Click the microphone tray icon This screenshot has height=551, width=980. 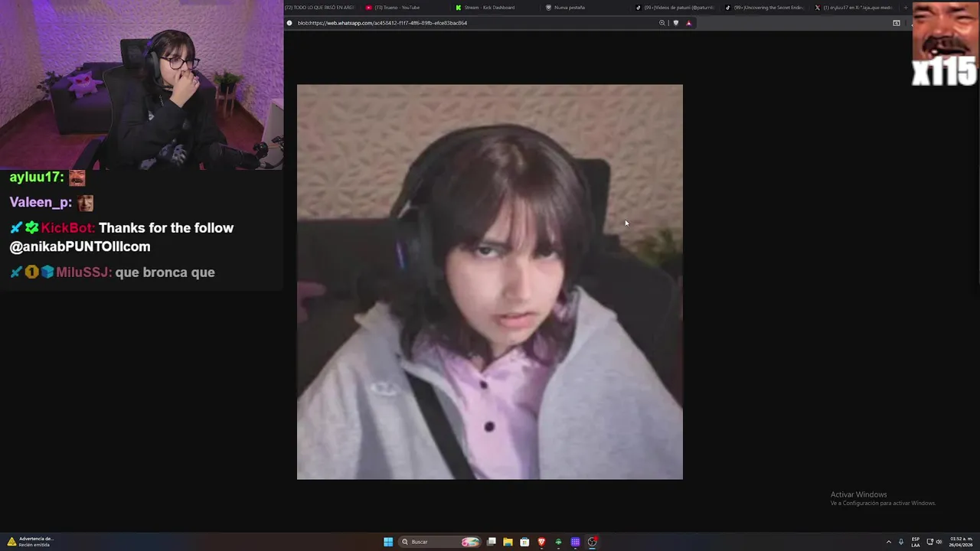(901, 542)
